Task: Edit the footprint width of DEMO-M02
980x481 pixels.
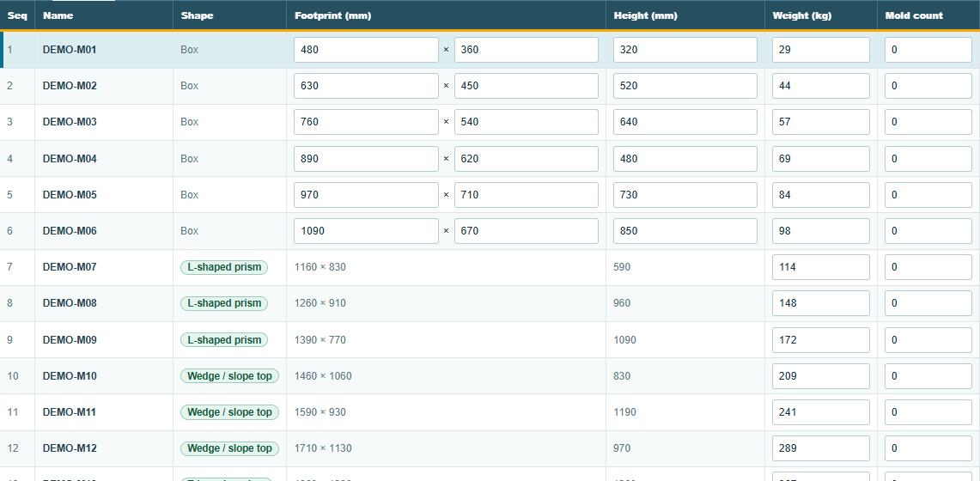Action: [x=527, y=86]
